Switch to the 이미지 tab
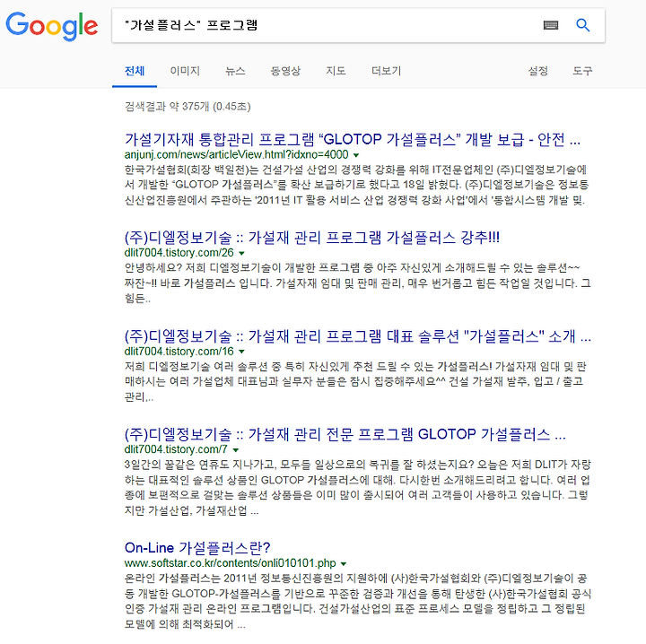The width and height of the screenshot is (646, 644). click(185, 71)
